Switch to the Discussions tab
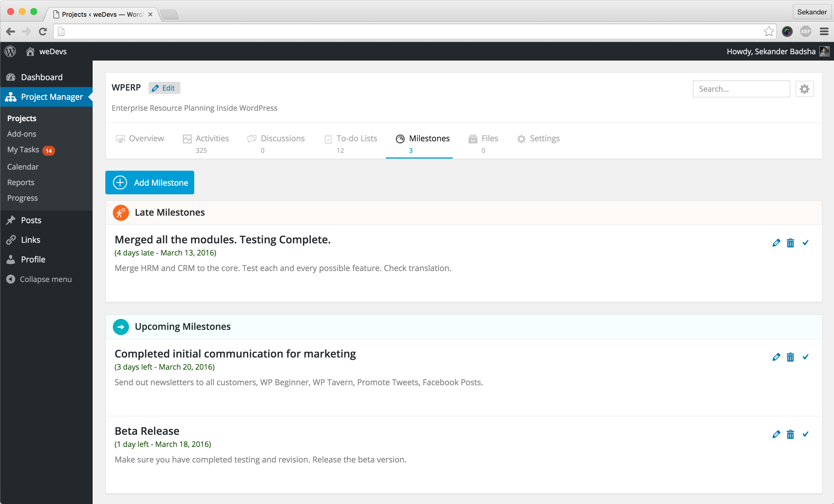This screenshot has height=504, width=834. [276, 143]
